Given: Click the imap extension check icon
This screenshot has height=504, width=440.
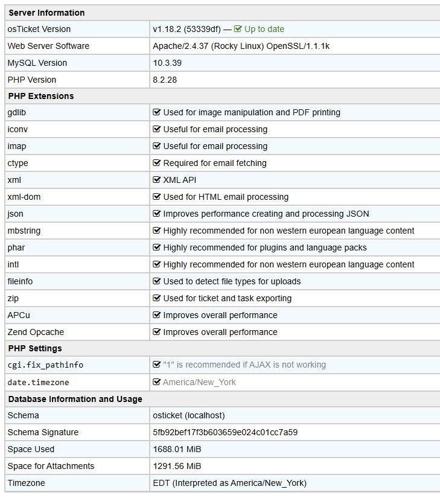Looking at the screenshot, I should point(157,146).
